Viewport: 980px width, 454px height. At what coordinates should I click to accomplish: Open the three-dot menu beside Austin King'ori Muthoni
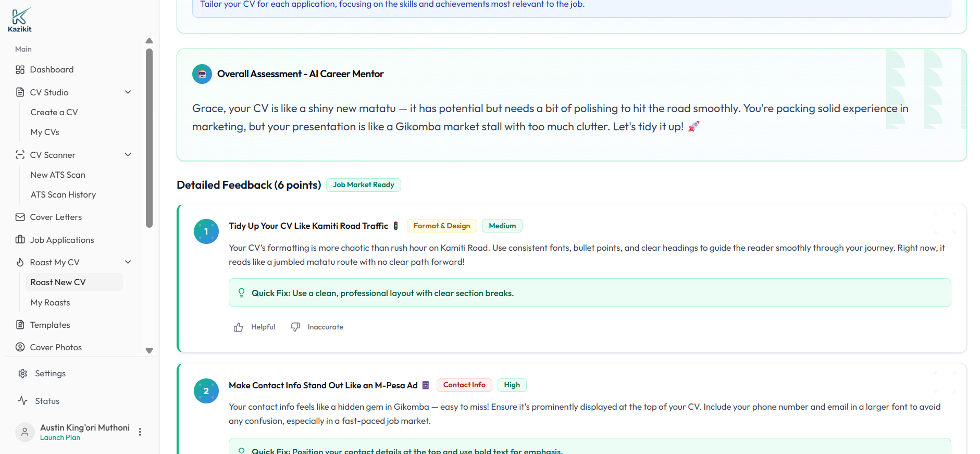[140, 432]
